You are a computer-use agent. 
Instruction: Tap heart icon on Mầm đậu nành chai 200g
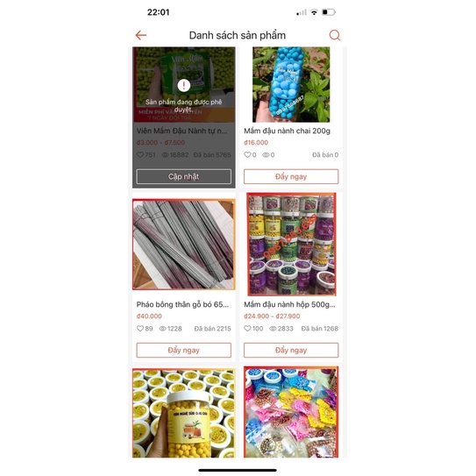[x=247, y=155]
